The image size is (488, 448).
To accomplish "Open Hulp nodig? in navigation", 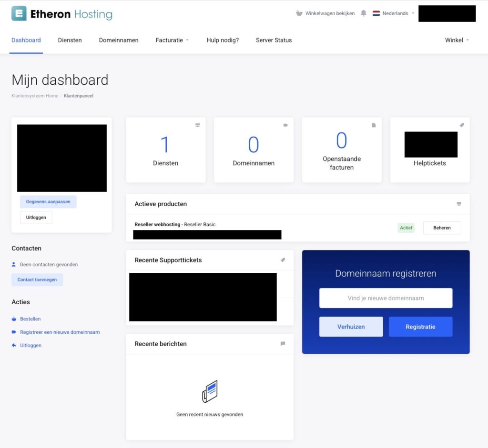I will pos(223,40).
